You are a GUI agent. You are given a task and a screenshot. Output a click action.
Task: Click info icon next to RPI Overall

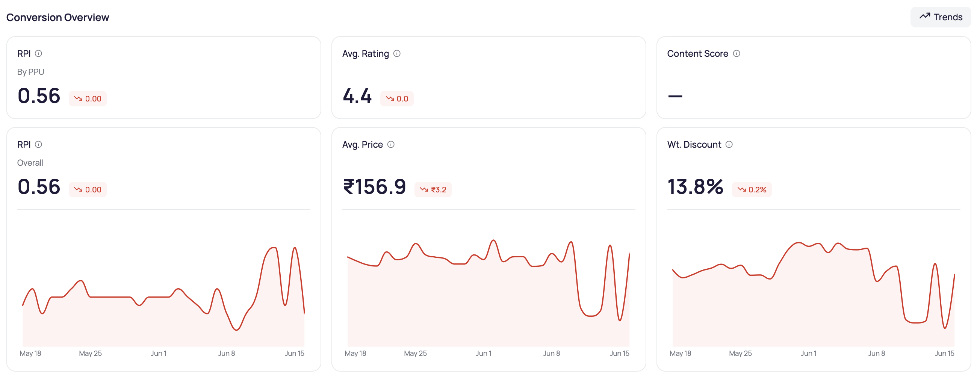click(x=38, y=145)
